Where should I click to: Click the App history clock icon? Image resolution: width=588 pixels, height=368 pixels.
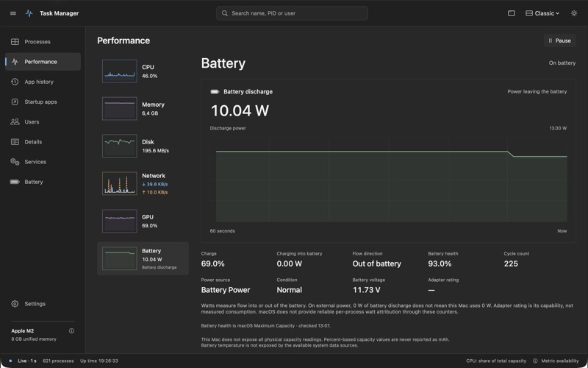coord(15,82)
